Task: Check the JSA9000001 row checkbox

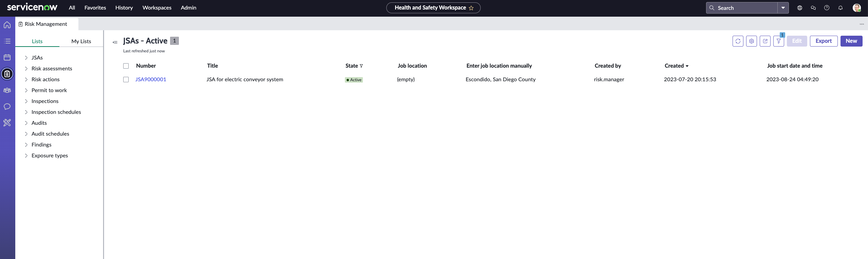Action: point(126,80)
